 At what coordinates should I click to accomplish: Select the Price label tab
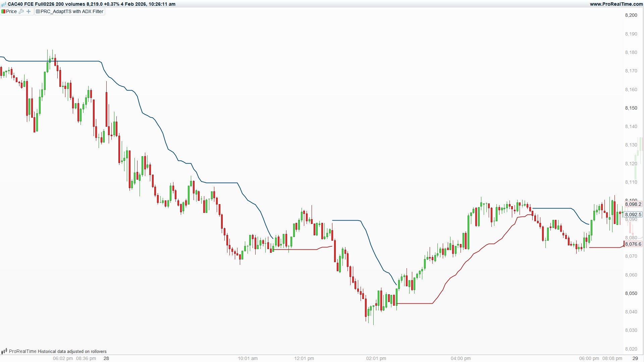coord(11,11)
